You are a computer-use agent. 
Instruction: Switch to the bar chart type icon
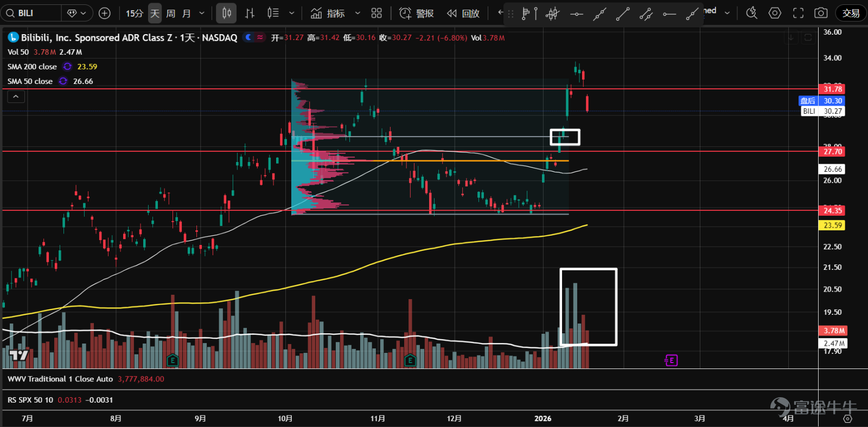(250, 13)
